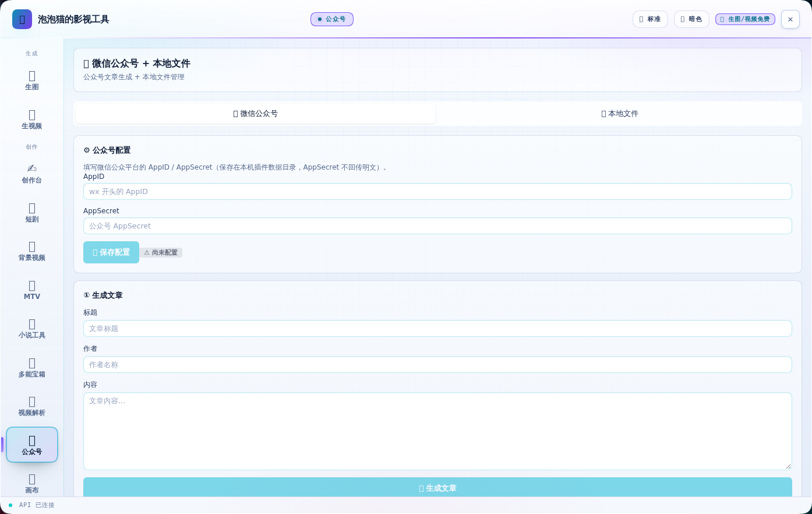Open the 视频解析 sidebar item

click(x=31, y=406)
